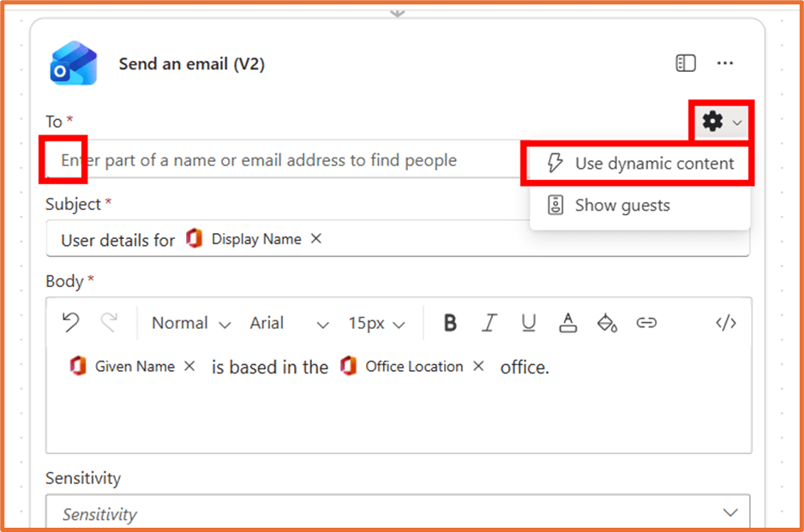Undo the last edit in the body

69,323
